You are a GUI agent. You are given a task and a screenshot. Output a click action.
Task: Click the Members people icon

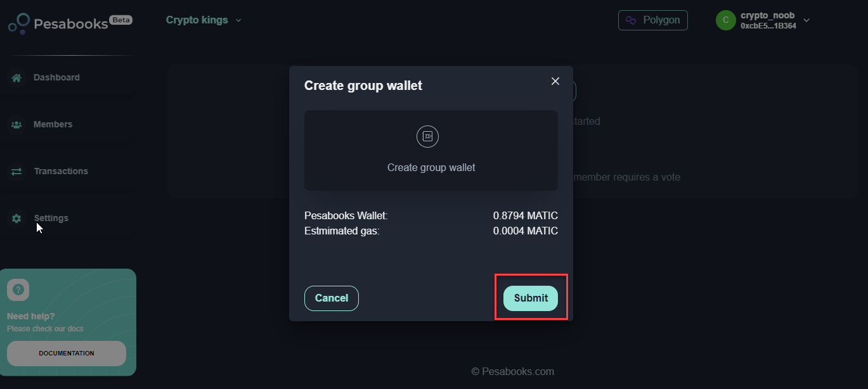tap(16, 125)
